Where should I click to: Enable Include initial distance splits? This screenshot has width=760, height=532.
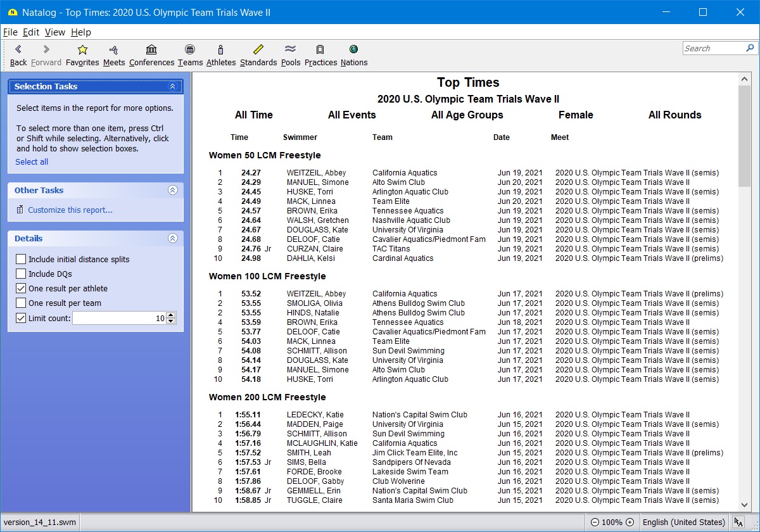point(22,259)
